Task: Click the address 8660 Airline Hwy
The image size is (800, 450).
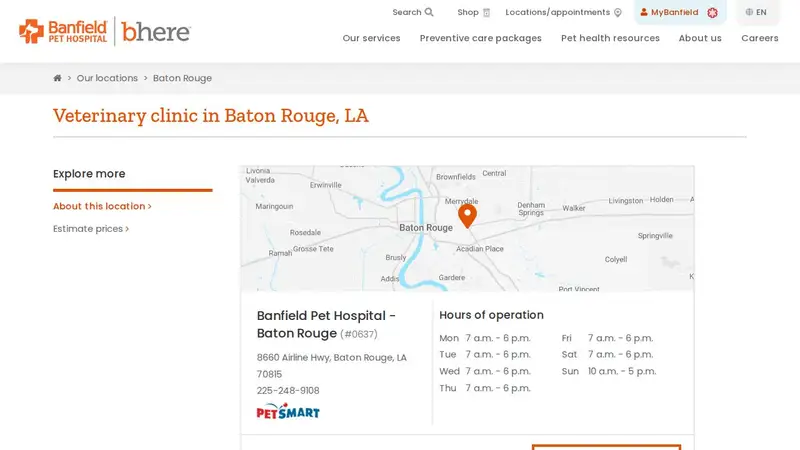Action: click(332, 366)
